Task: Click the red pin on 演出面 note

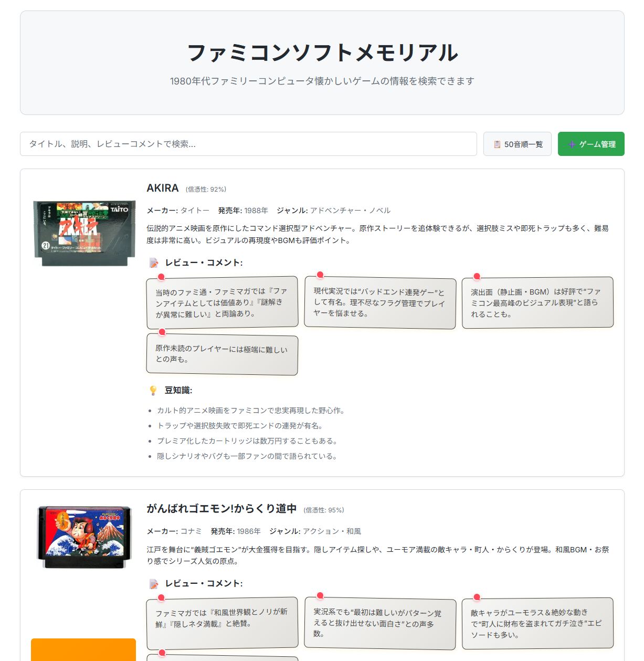Action: 477,276
